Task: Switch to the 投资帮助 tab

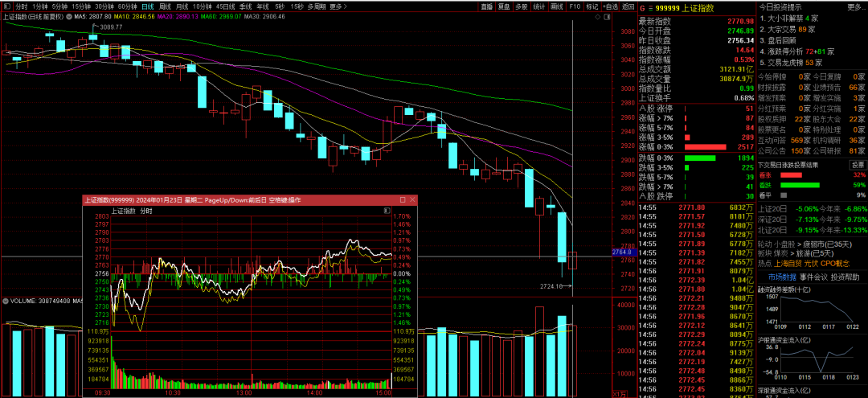Action: click(x=845, y=277)
